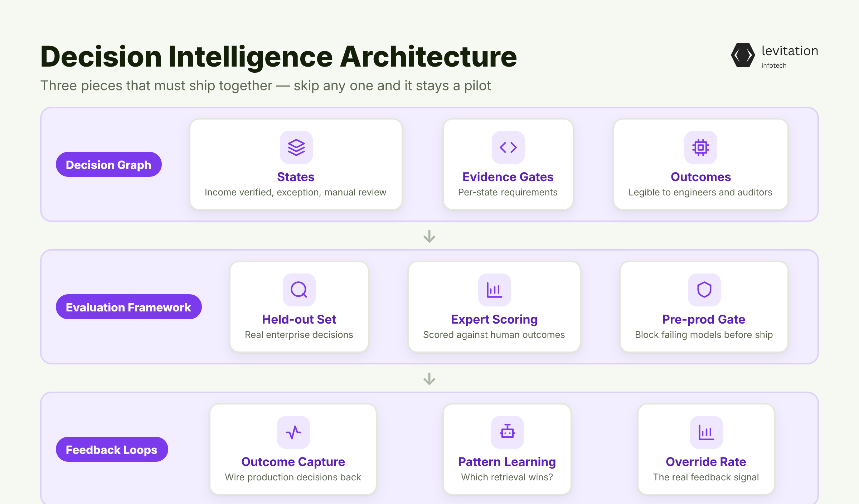
Task: Click the Pre-prod Gate heading
Action: (x=704, y=319)
